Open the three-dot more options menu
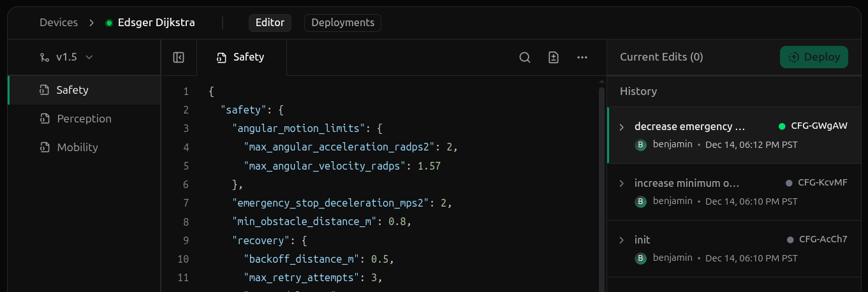 click(582, 57)
